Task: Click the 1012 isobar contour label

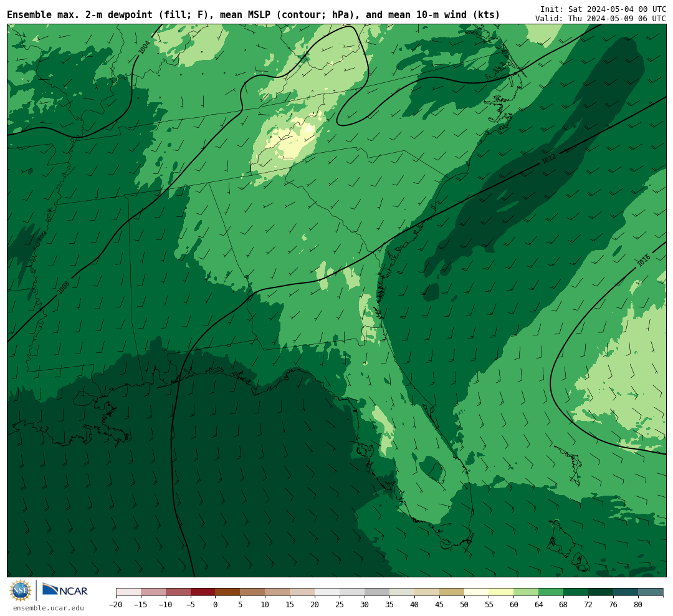Action: [x=549, y=158]
